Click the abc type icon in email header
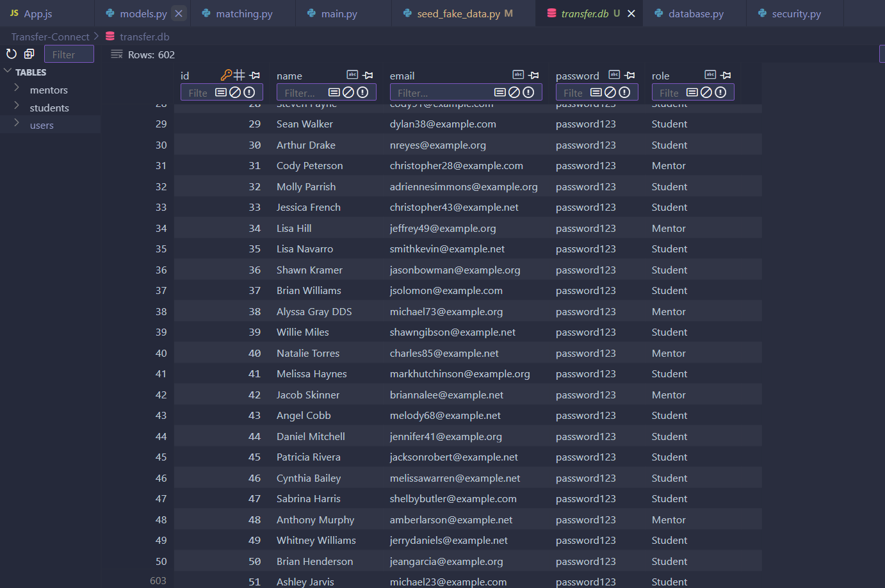The width and height of the screenshot is (885, 588). click(519, 75)
